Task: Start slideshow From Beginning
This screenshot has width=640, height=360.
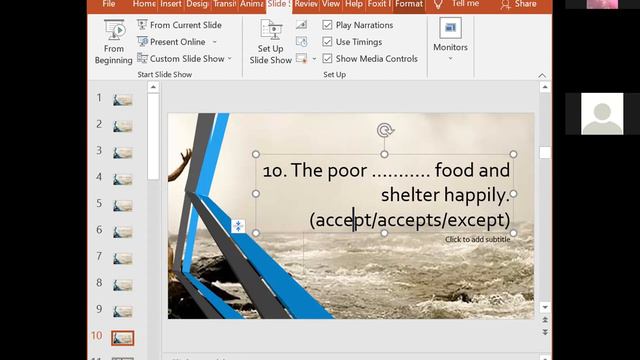Action: pyautogui.click(x=113, y=42)
